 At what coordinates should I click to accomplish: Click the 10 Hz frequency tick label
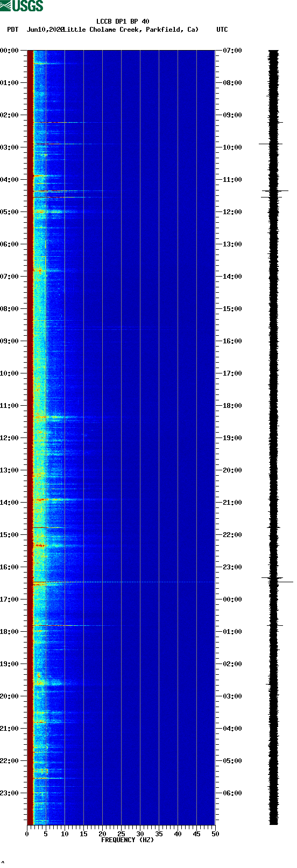[65, 834]
